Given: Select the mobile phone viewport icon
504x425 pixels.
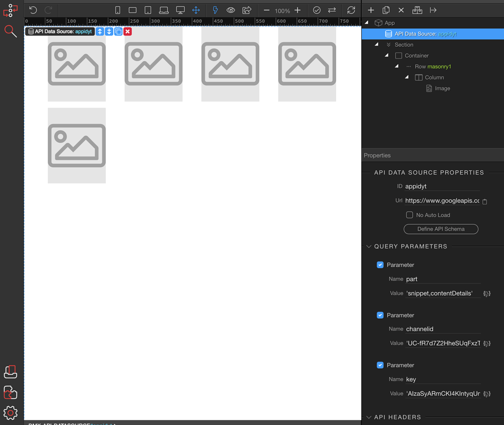Looking at the screenshot, I should (118, 10).
